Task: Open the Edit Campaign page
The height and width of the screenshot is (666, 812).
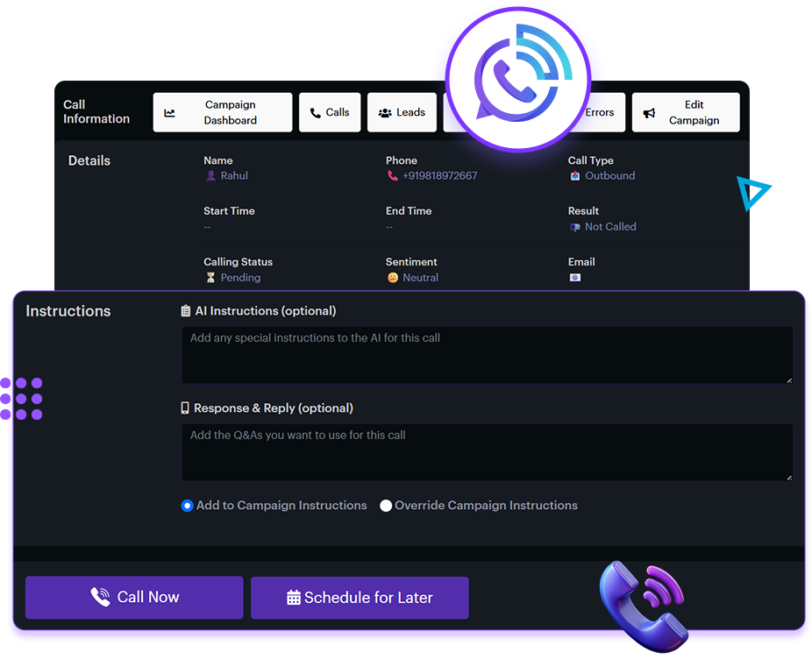Action: click(686, 112)
